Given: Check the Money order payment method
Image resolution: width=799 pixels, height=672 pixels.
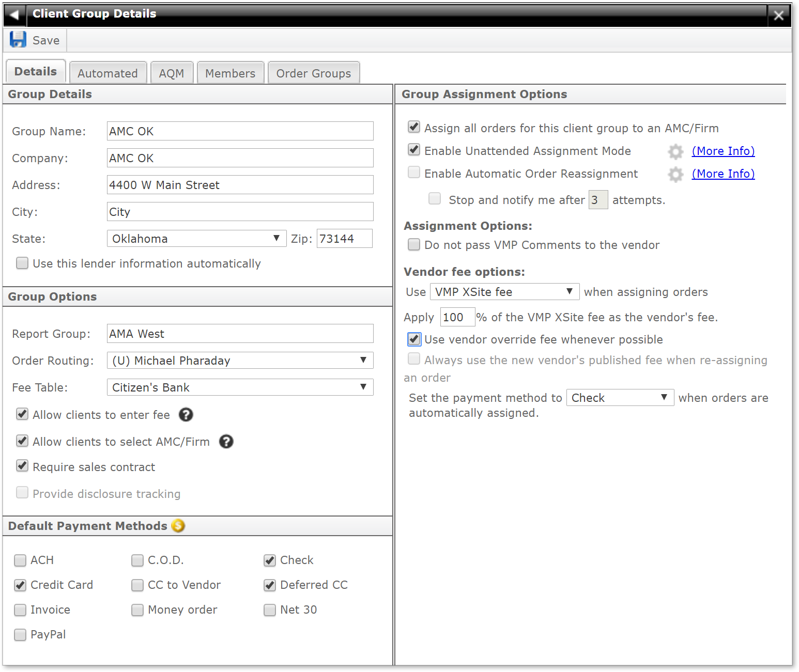Looking at the screenshot, I should 137,610.
